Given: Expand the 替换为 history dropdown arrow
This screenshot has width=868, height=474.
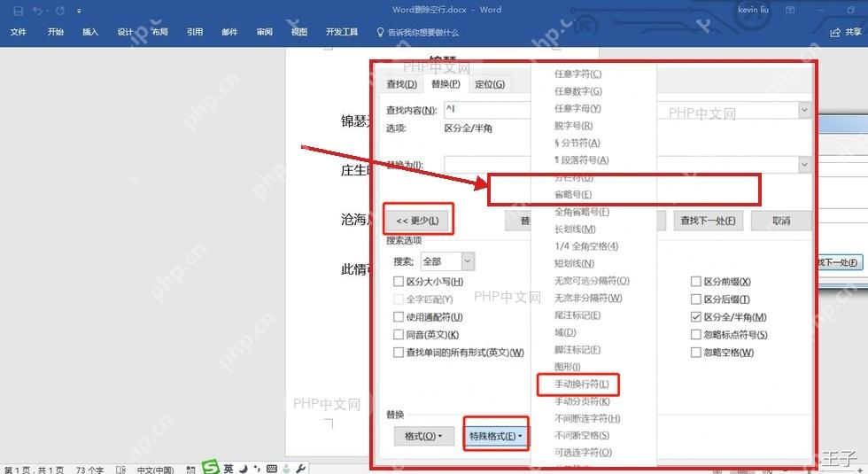Looking at the screenshot, I should [x=804, y=165].
